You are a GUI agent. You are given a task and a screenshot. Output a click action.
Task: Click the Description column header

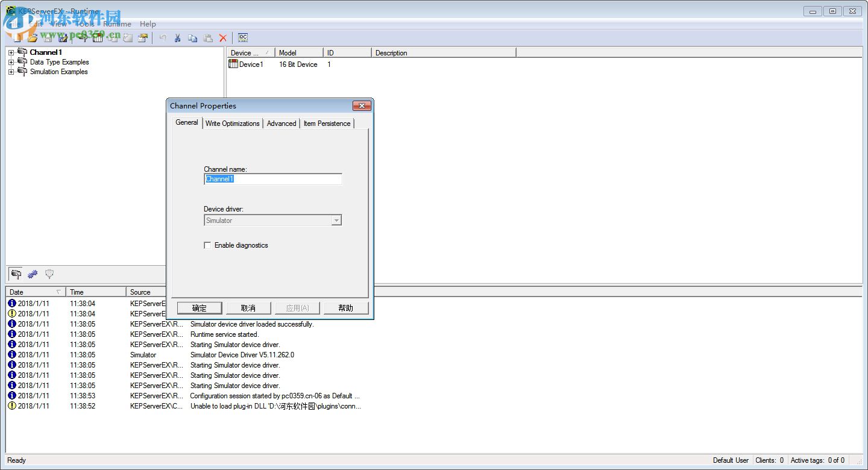pyautogui.click(x=444, y=53)
